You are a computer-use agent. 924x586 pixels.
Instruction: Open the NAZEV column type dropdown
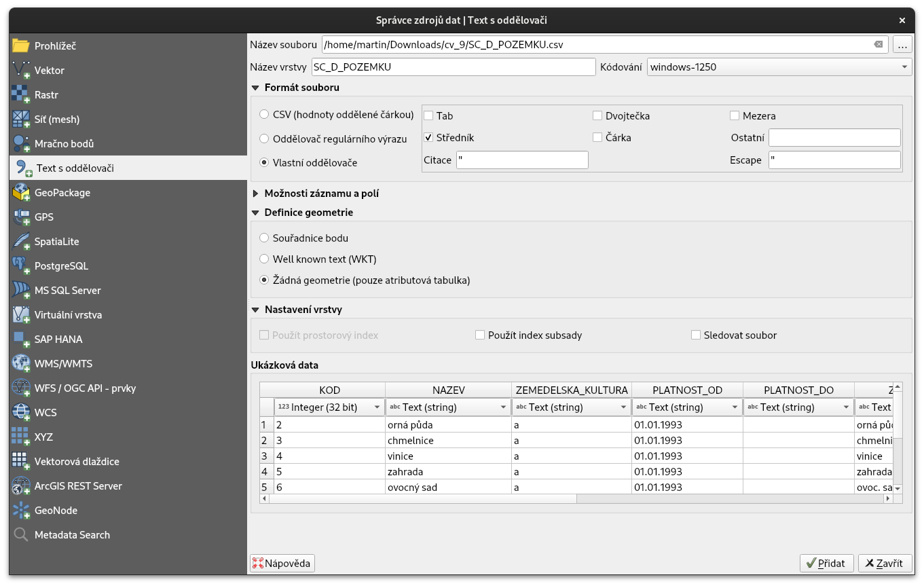pos(448,407)
